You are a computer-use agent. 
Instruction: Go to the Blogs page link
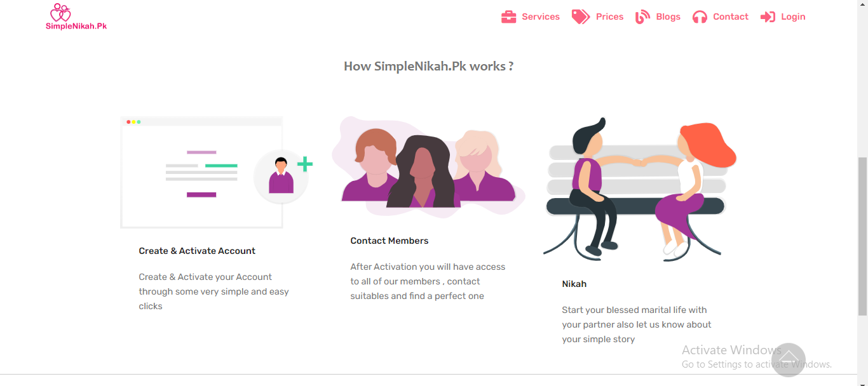tap(668, 17)
